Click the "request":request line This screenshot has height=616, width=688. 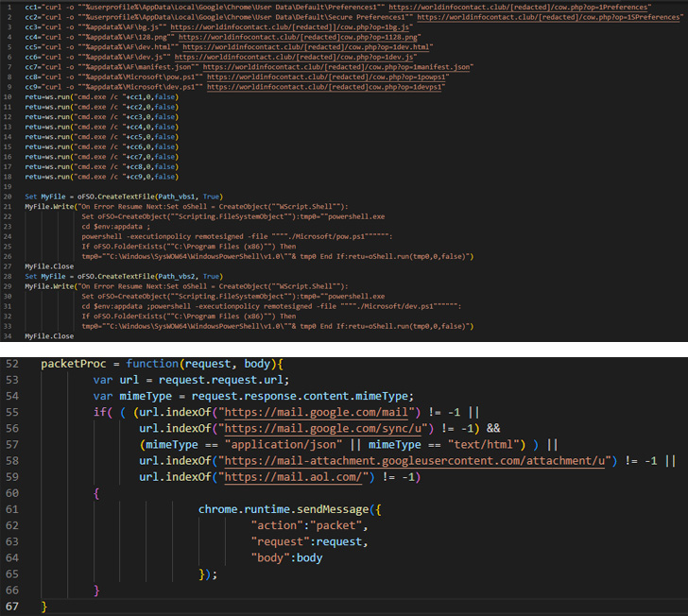pos(309,542)
